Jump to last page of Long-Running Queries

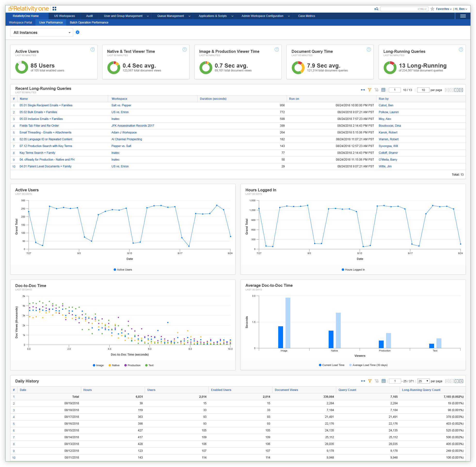click(461, 90)
